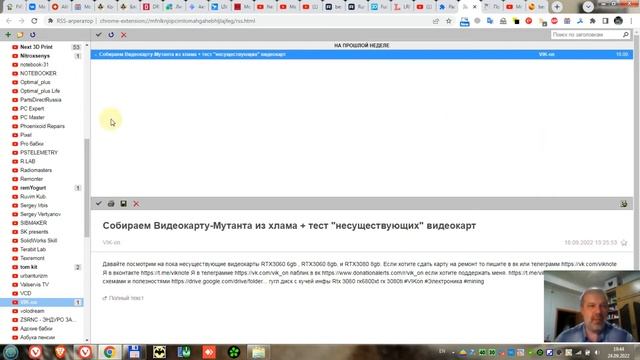This screenshot has height=360, width=640.
Task: Click the icon at the right end of the article toolbar
Action: [x=624, y=203]
